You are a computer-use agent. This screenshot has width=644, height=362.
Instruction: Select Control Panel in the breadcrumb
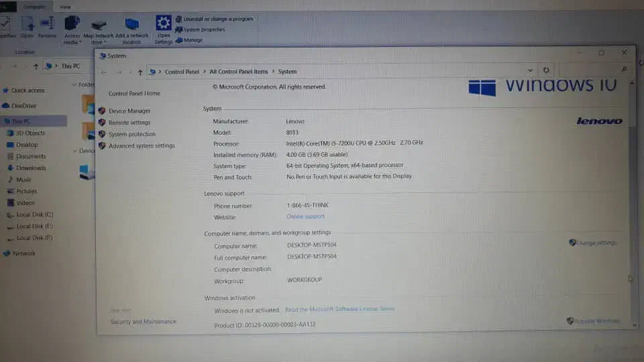click(182, 72)
